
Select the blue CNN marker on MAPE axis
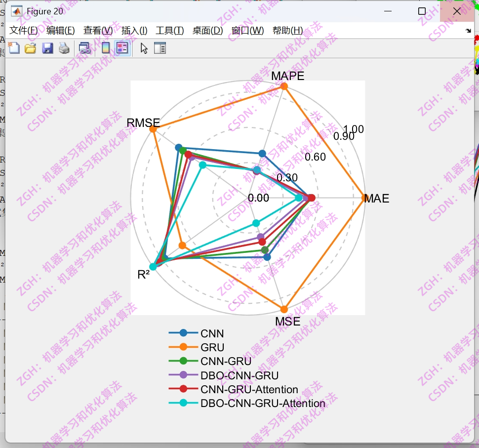point(262,154)
